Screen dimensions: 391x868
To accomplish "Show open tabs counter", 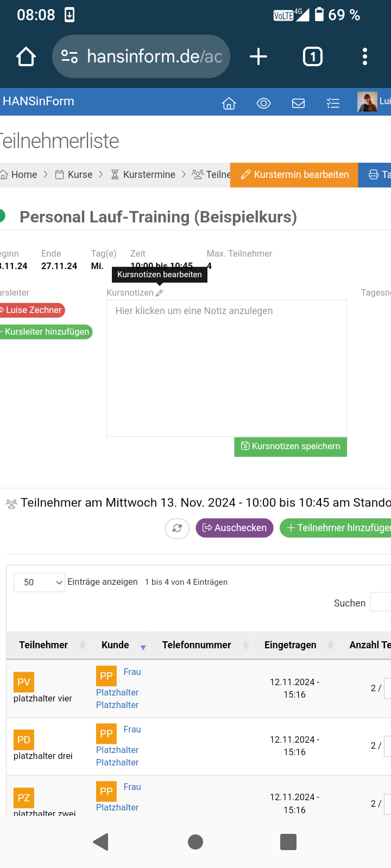I will coord(313,56).
